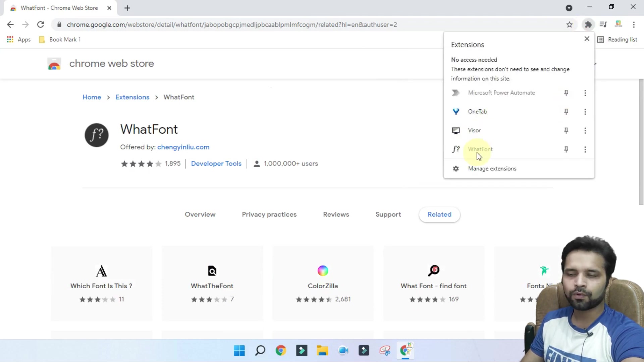Open Google Chrome taskbar icon

click(281, 351)
